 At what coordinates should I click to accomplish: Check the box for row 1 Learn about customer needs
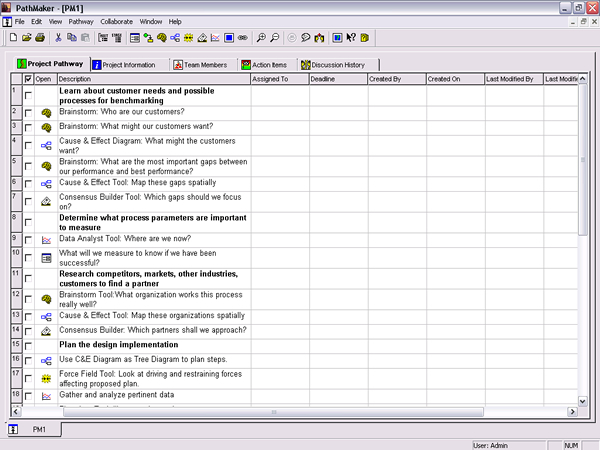(x=28, y=95)
